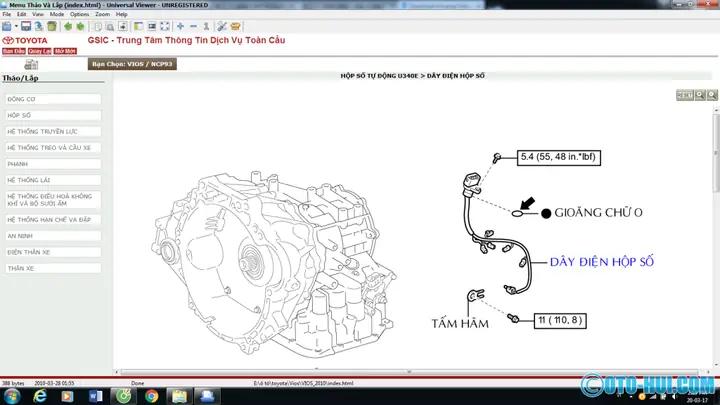The width and height of the screenshot is (720, 405).
Task: Click the RESET button above the diagram
Action: [685, 95]
